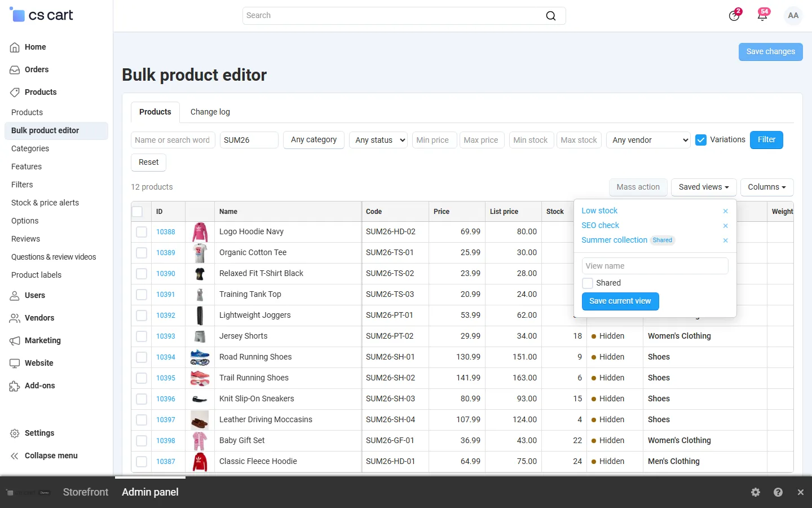Image resolution: width=812 pixels, height=508 pixels.
Task: Focus the View name input field
Action: click(655, 266)
